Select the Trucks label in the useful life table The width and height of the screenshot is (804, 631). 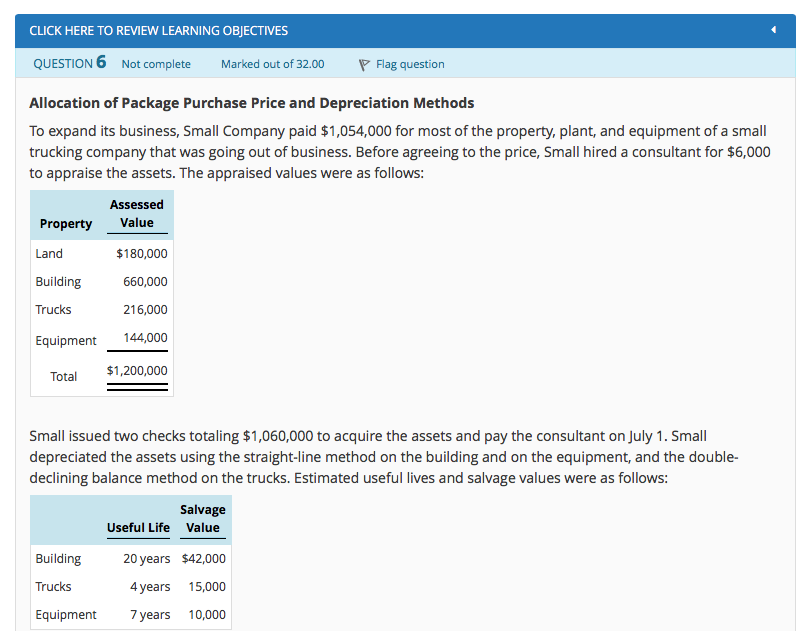(x=53, y=586)
